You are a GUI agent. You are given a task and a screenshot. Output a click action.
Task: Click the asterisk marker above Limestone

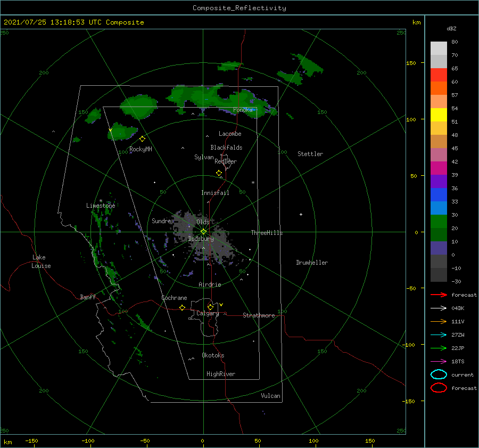click(x=101, y=201)
